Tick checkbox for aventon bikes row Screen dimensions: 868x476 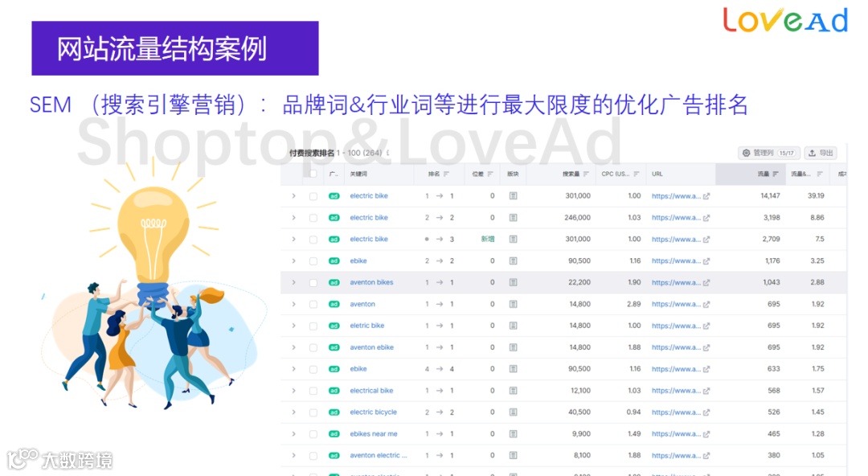tap(313, 282)
